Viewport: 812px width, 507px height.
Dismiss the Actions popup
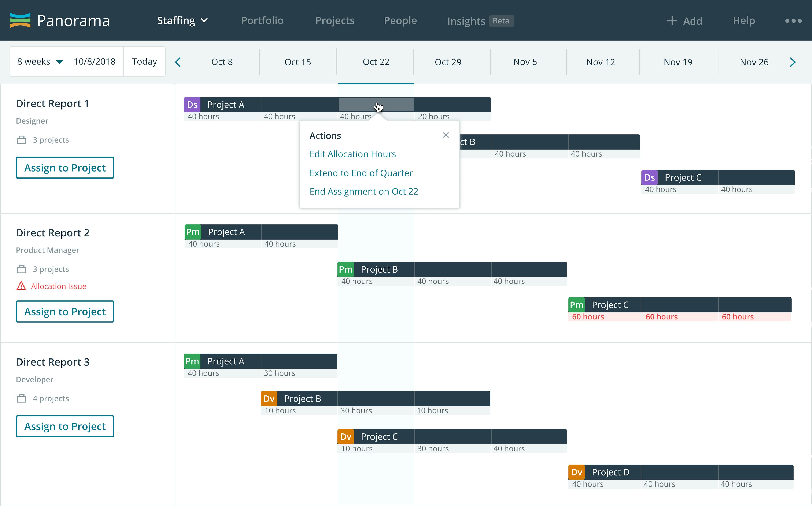coord(446,135)
